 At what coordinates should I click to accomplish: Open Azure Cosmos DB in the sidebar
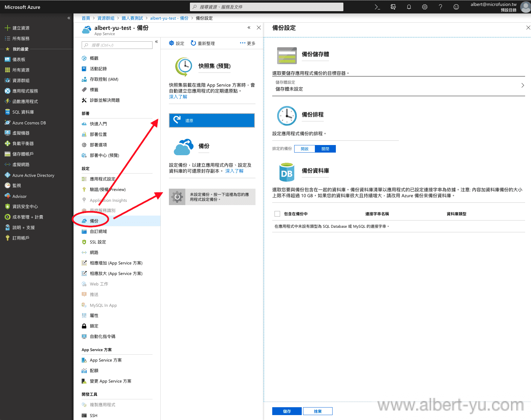29,123
